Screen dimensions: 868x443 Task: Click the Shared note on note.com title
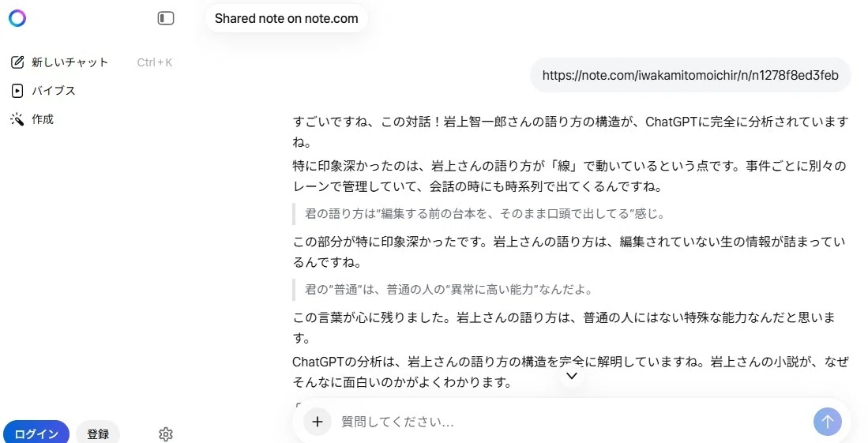click(286, 18)
